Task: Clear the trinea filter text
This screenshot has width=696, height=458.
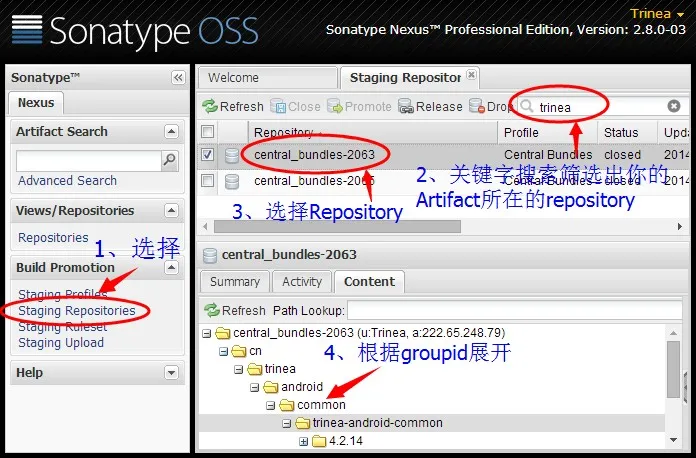Action: (673, 106)
